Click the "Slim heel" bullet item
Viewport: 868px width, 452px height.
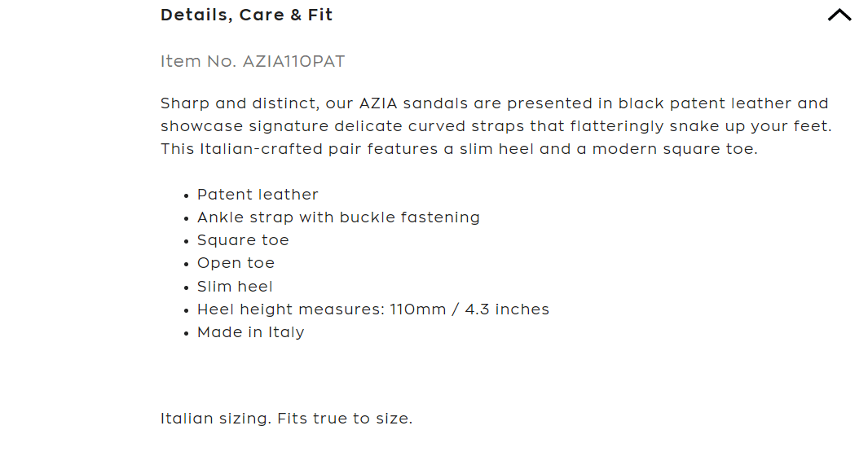point(235,287)
